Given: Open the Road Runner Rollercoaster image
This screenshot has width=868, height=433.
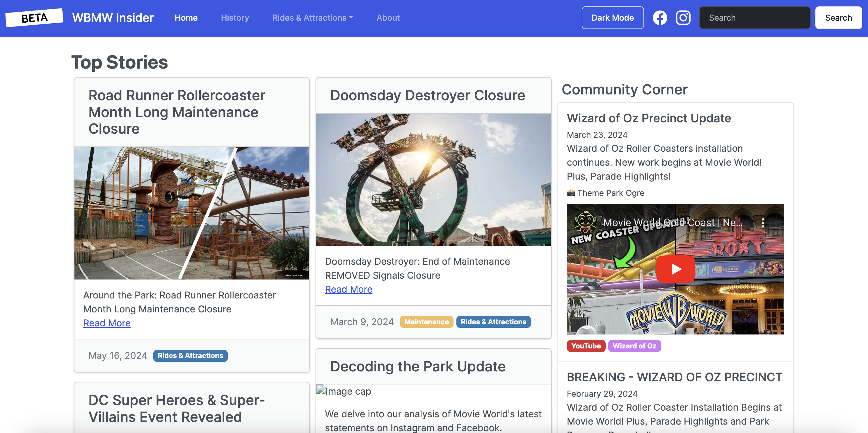Looking at the screenshot, I should tap(192, 213).
